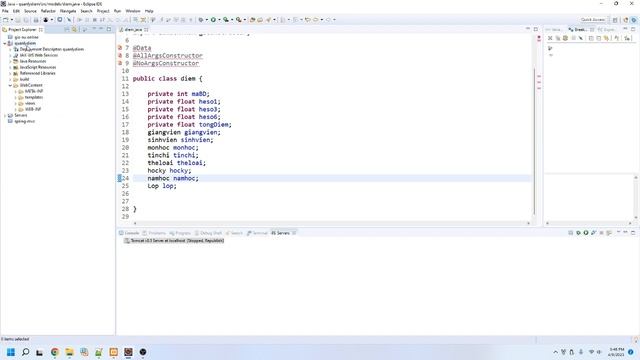
Task: Open the File menu
Action: pyautogui.click(x=5, y=11)
